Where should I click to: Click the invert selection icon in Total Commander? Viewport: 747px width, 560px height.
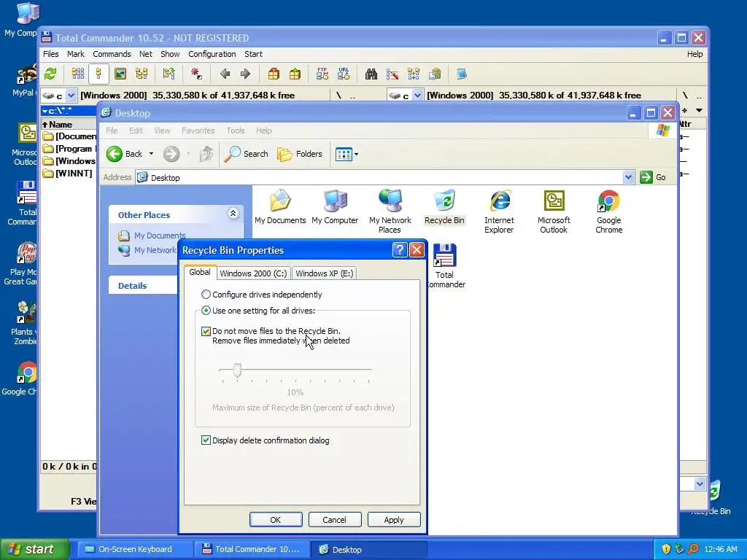tap(196, 74)
